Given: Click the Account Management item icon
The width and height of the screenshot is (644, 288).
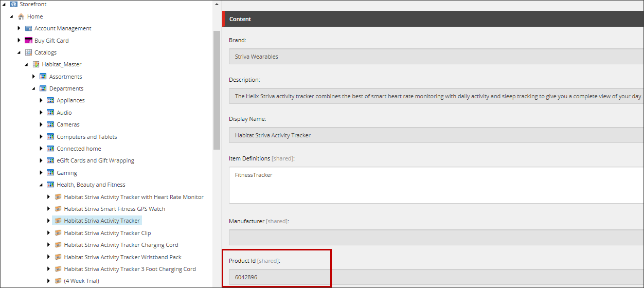Looking at the screenshot, I should pos(29,28).
